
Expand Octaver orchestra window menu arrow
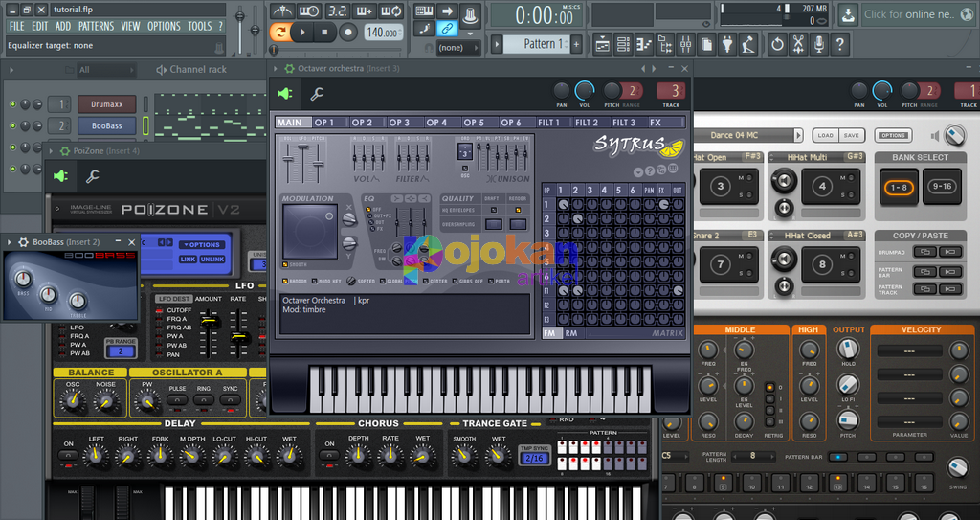(x=276, y=68)
